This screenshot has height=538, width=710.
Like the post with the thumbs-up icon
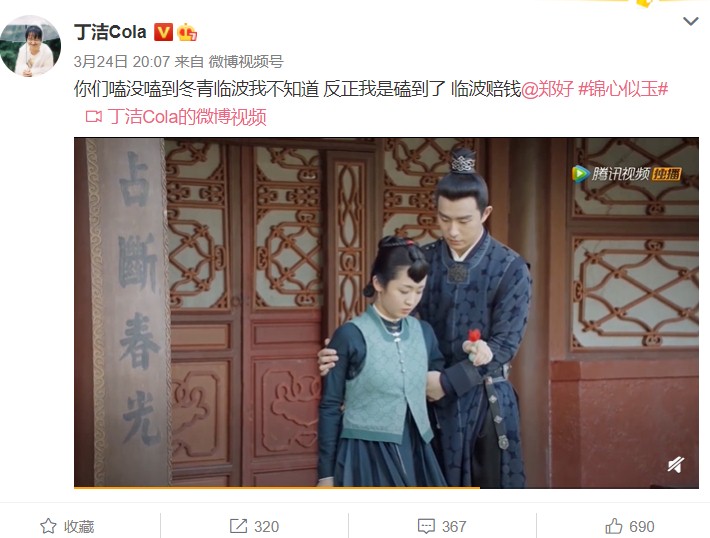click(x=614, y=526)
